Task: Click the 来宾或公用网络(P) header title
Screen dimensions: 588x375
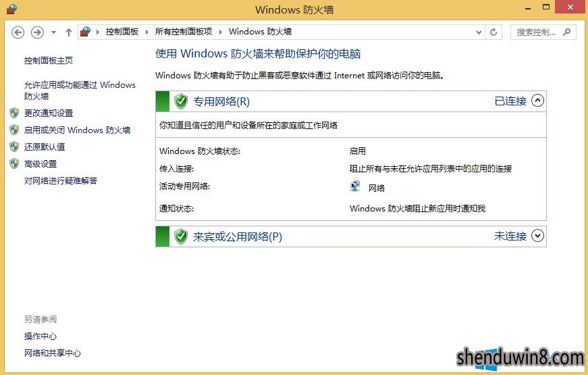Action: click(x=238, y=236)
